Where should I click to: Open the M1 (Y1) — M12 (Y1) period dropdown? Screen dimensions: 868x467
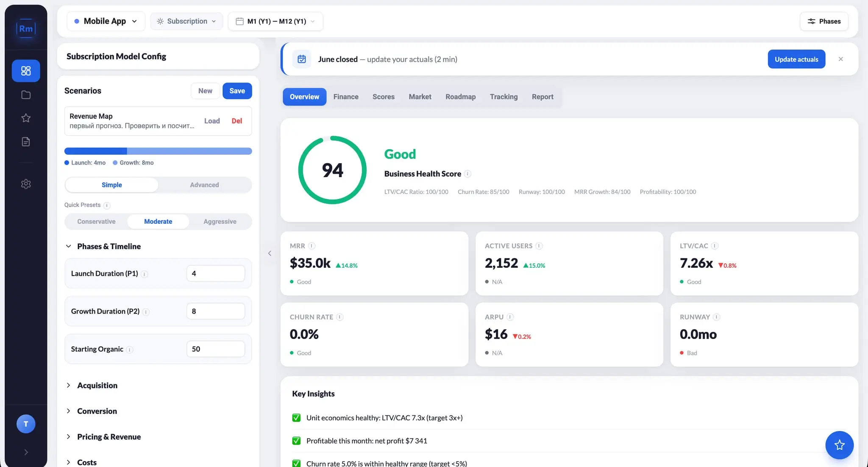tap(275, 21)
